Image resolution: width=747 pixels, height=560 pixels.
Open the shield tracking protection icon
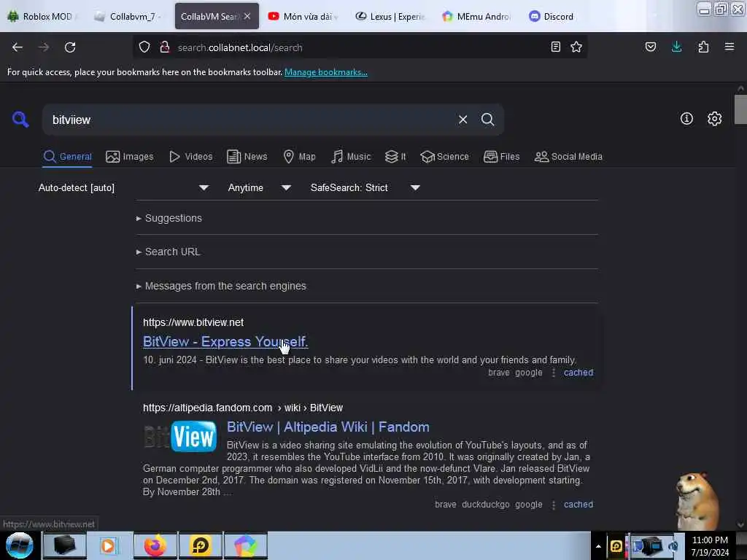tap(144, 47)
